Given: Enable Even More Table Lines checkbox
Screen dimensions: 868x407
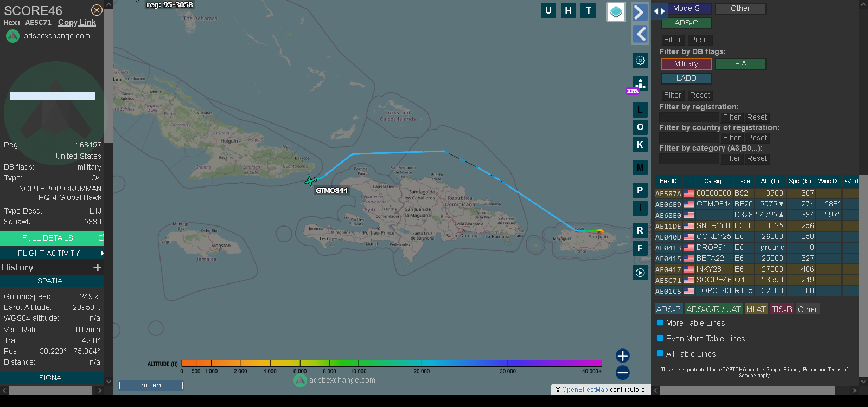Looking at the screenshot, I should point(660,338).
